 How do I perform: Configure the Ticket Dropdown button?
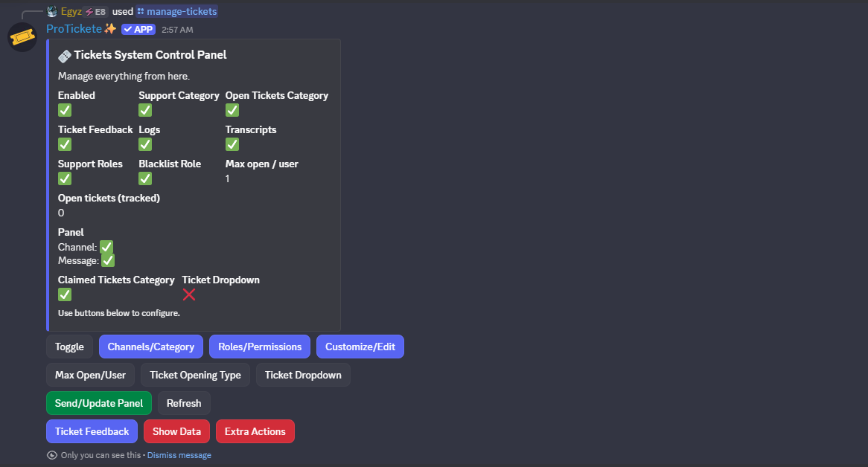(303, 375)
